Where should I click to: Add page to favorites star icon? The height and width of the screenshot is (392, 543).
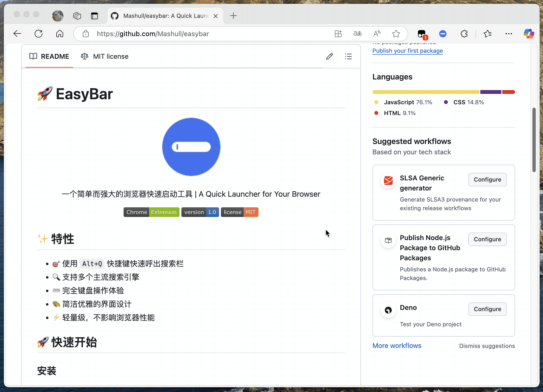[x=396, y=34]
